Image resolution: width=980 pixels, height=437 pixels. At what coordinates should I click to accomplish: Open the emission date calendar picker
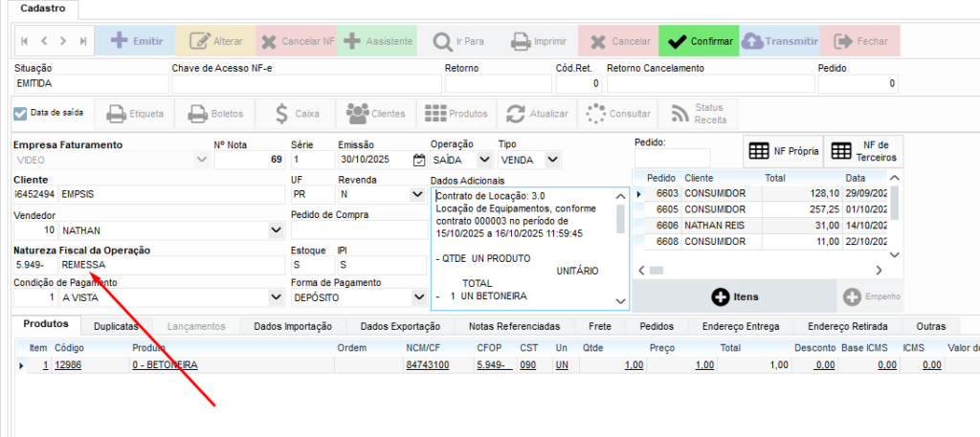pos(418,160)
